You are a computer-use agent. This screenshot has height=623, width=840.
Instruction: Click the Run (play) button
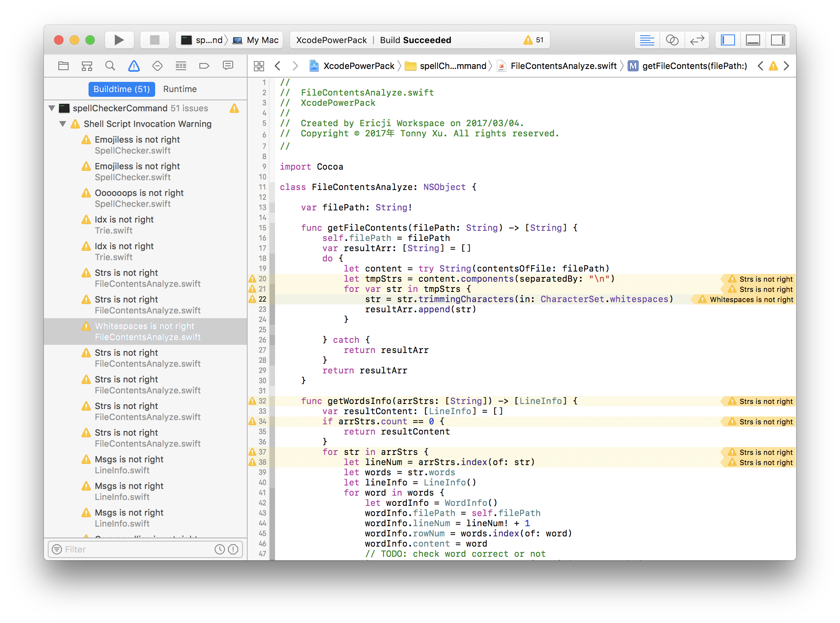pyautogui.click(x=119, y=40)
